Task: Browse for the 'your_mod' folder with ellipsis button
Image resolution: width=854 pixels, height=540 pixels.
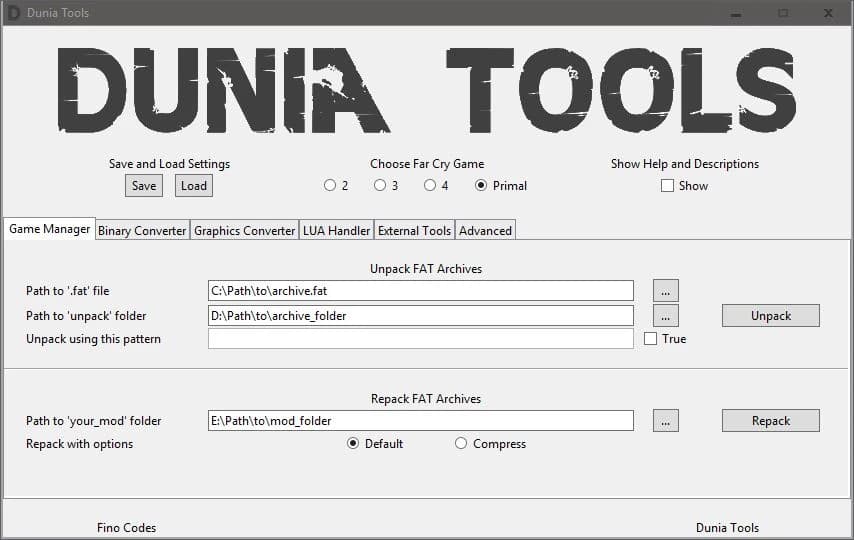Action: (x=666, y=421)
